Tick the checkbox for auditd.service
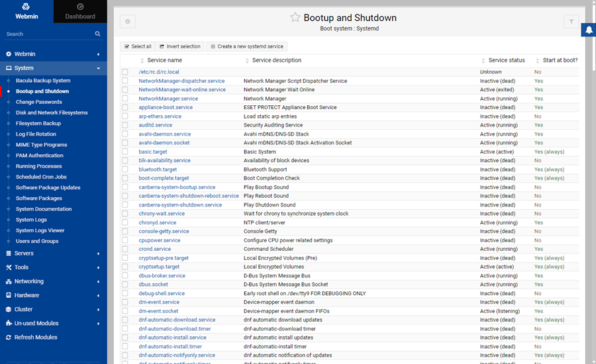This screenshot has width=596, height=364. (124, 125)
